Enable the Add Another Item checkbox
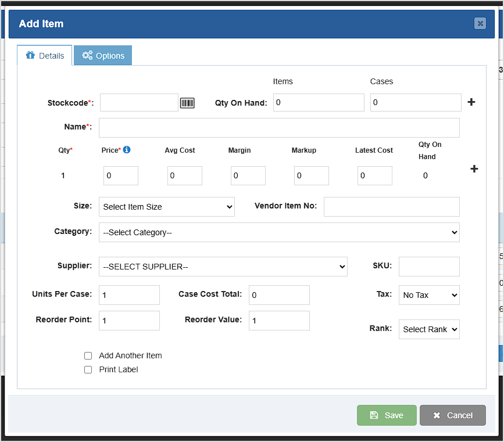 point(88,355)
